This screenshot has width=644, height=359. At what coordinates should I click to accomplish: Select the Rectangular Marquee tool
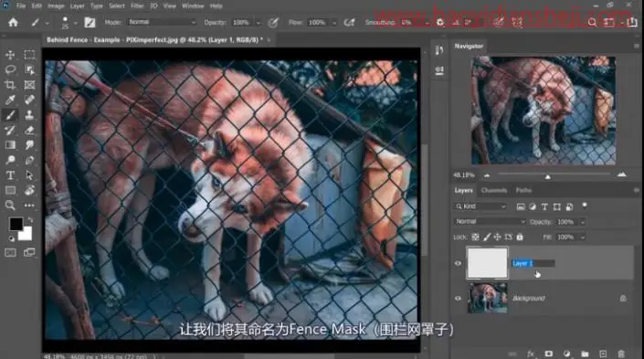click(29, 55)
